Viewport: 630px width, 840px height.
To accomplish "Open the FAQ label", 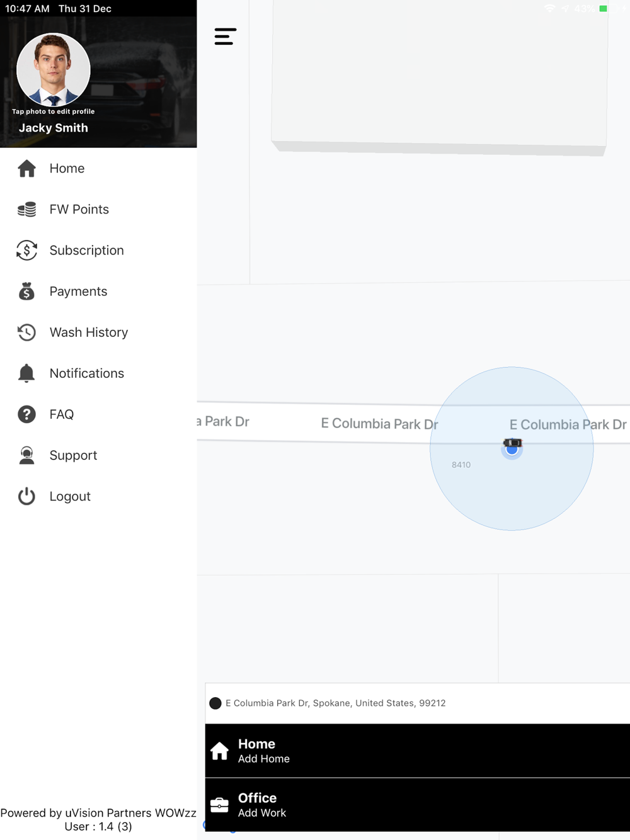I will (x=62, y=414).
